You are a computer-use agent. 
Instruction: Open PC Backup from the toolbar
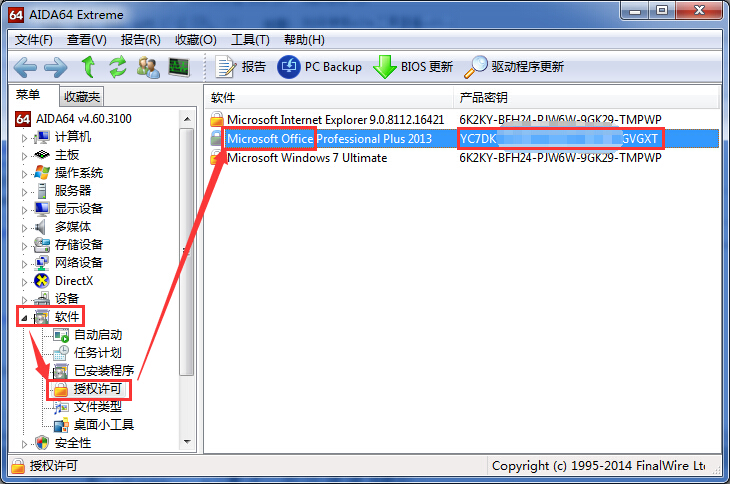(319, 67)
